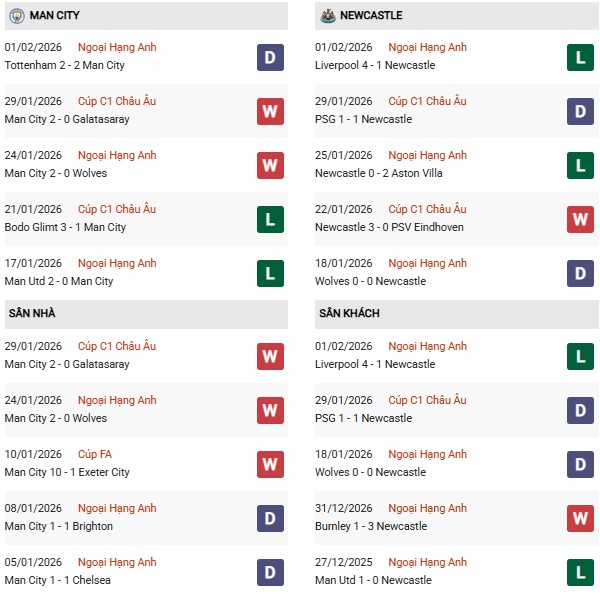
Task: Click the L badge for Man Utd 1 - 0 Newcastle
Action: [580, 572]
